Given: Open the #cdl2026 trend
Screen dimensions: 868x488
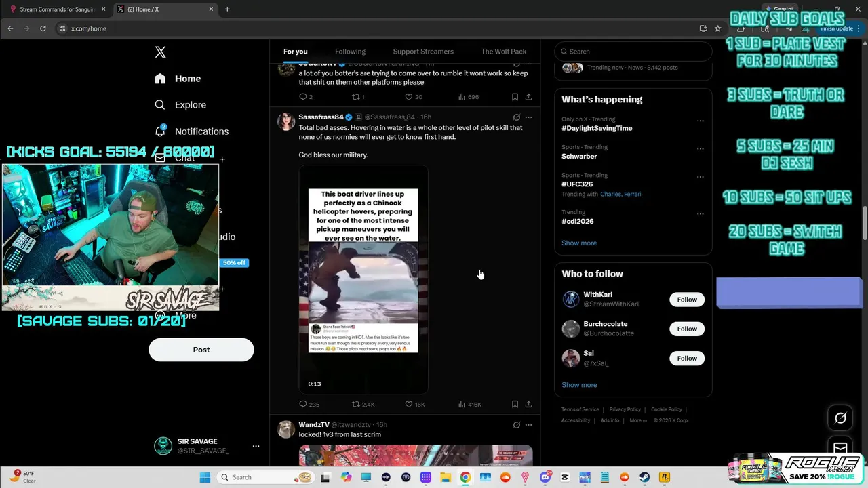Looking at the screenshot, I should point(577,221).
